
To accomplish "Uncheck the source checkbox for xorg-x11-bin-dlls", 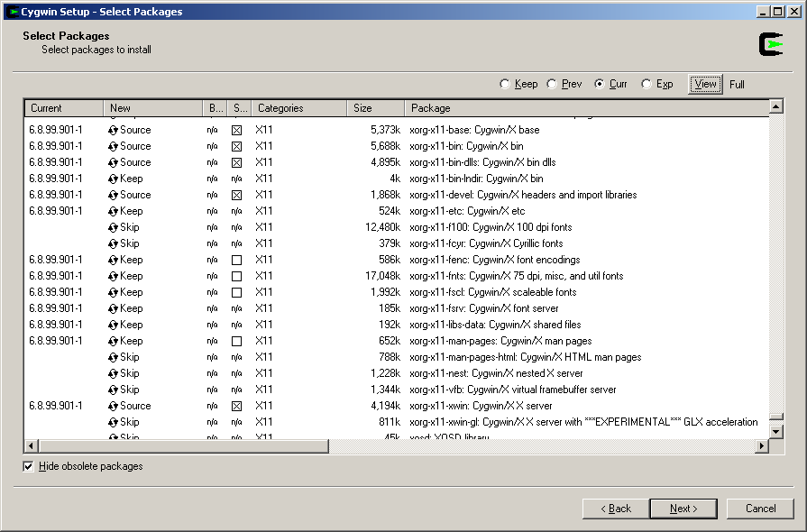I will click(x=238, y=162).
